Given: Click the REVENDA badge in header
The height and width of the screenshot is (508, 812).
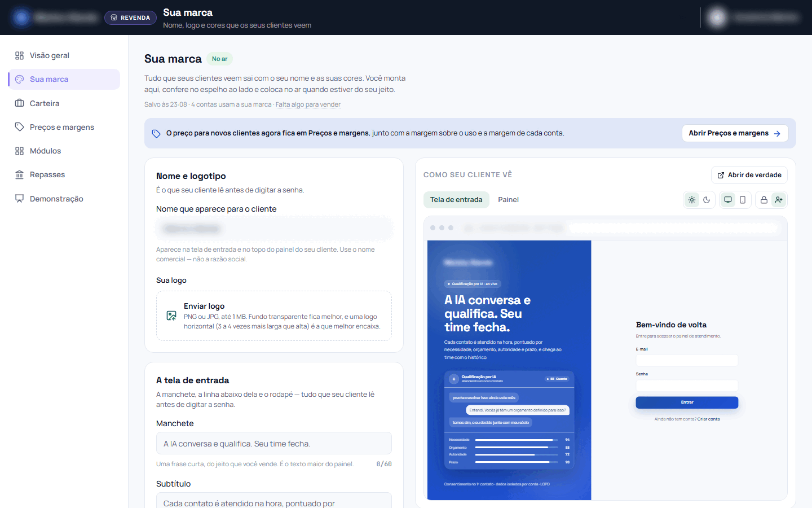Looking at the screenshot, I should tap(130, 17).
